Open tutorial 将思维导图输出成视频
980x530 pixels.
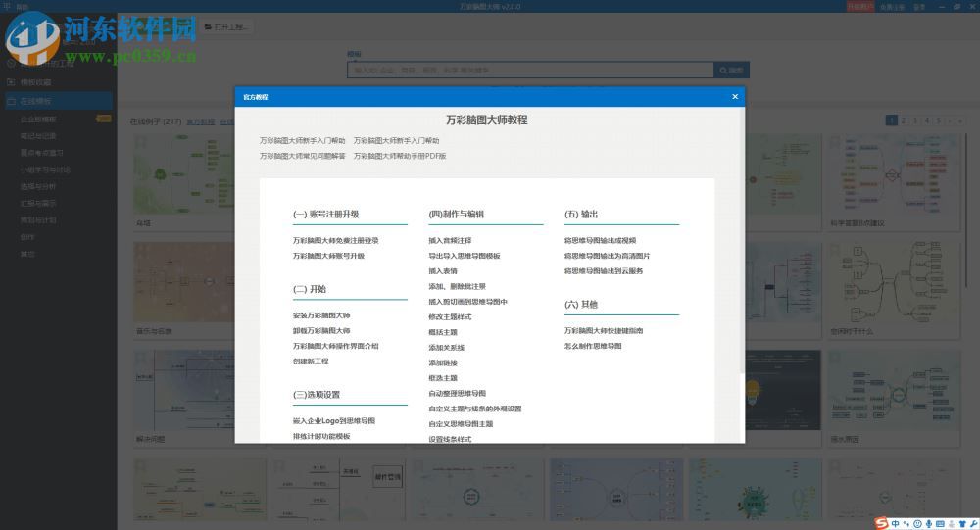point(600,241)
